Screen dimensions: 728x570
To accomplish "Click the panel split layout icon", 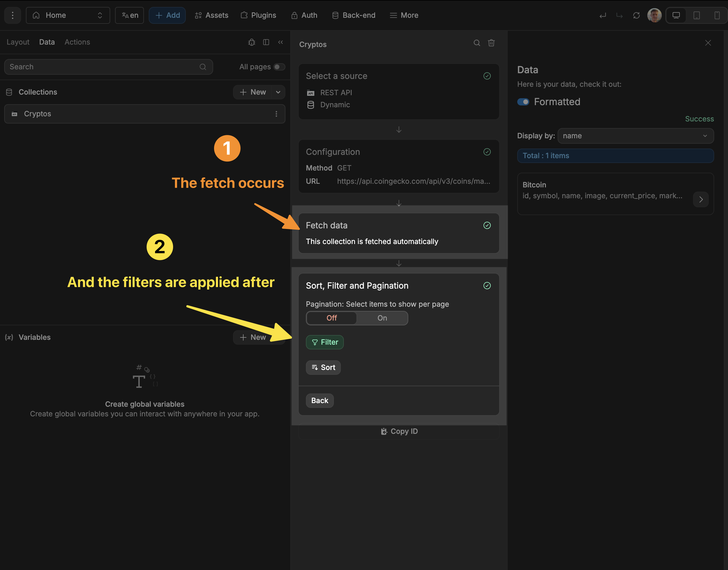I will pos(266,42).
